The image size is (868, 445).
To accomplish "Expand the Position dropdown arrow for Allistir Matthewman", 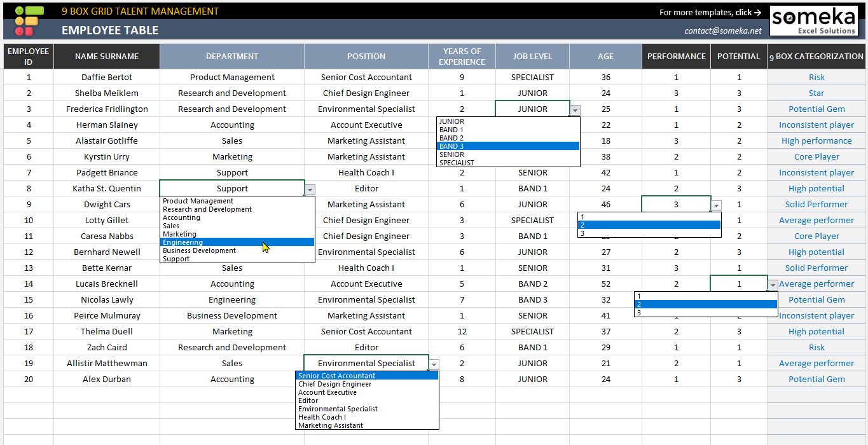I will tap(434, 364).
